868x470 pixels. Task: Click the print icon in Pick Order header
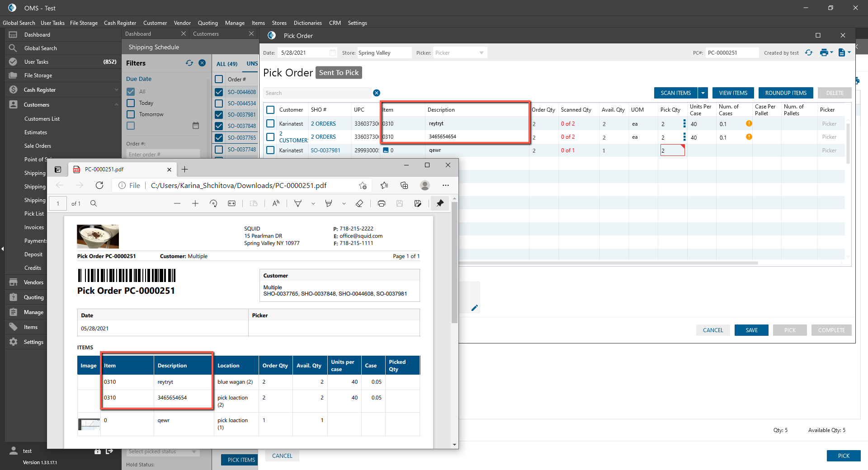(824, 53)
